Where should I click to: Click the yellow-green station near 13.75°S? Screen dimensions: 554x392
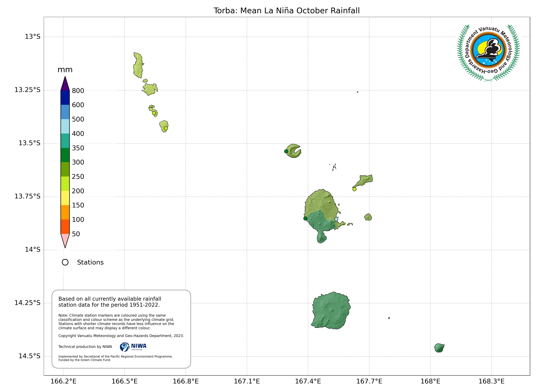point(354,189)
